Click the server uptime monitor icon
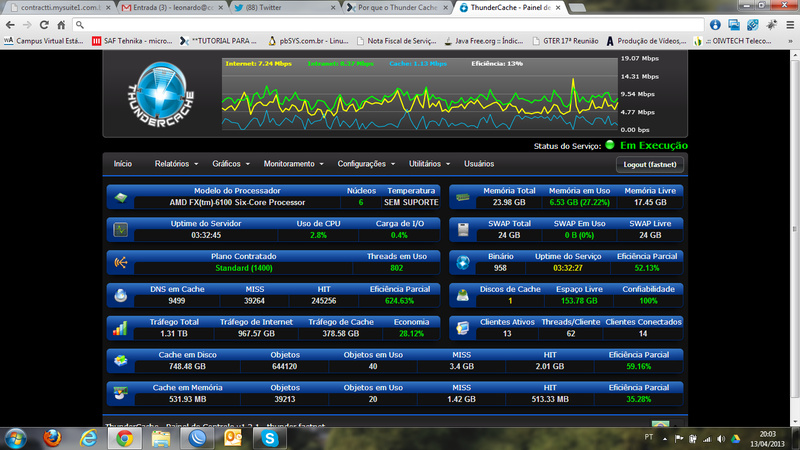The width and height of the screenshot is (800, 450). coord(121,230)
